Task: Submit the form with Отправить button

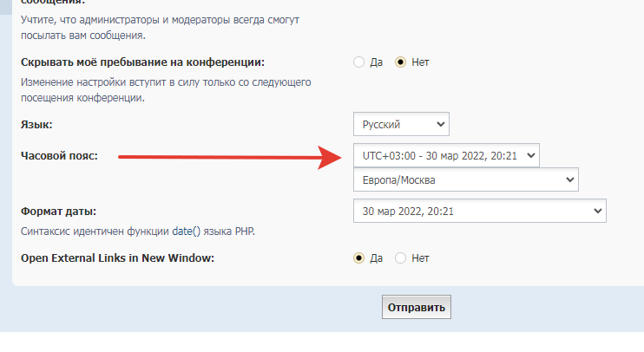Action: (417, 307)
